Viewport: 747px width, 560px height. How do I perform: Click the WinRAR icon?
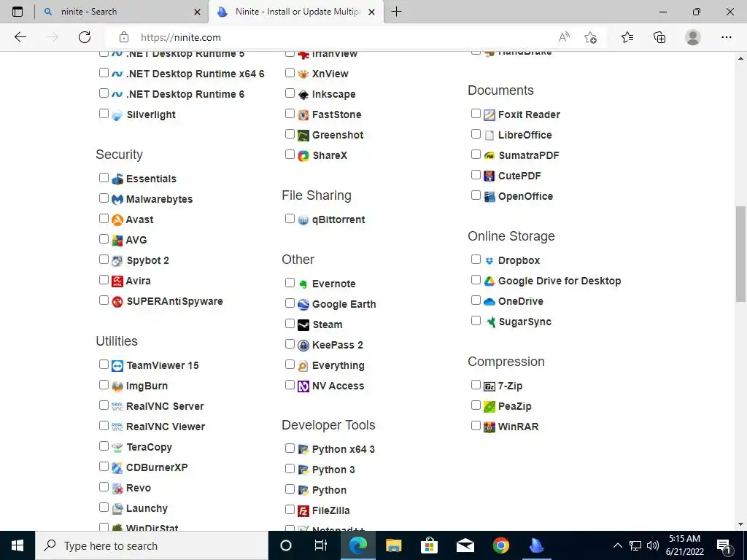point(489,427)
